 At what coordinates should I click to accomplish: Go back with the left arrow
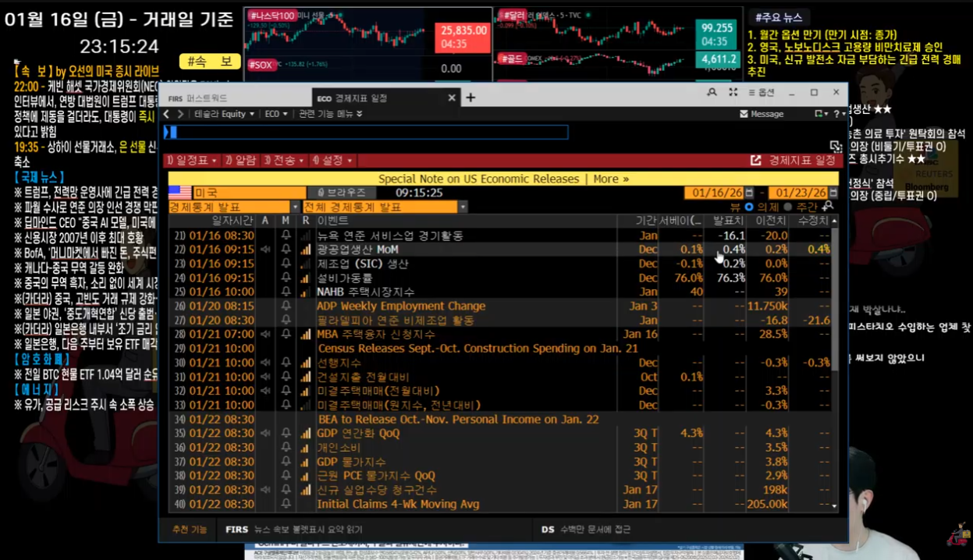166,114
